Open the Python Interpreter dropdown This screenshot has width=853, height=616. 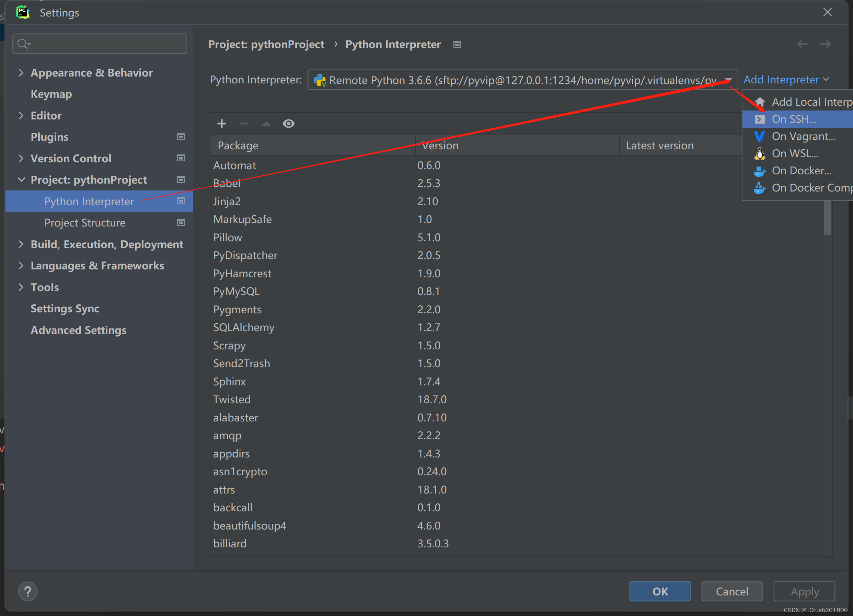[728, 80]
